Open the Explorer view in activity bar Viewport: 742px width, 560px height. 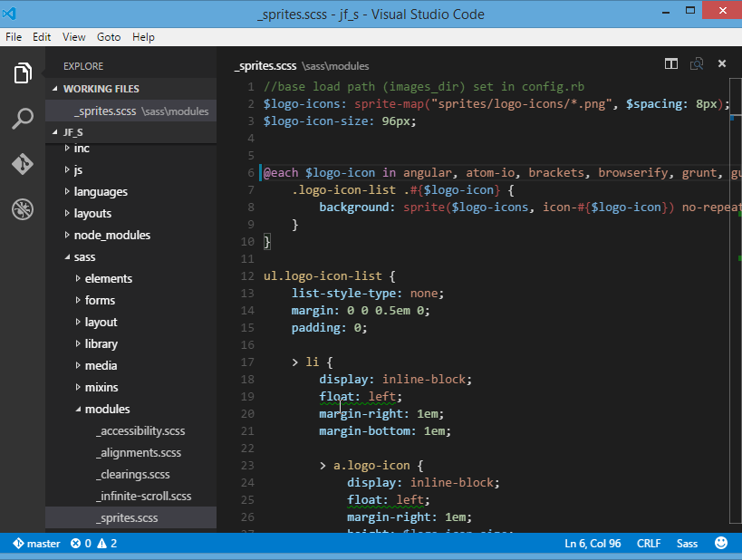tap(23, 72)
